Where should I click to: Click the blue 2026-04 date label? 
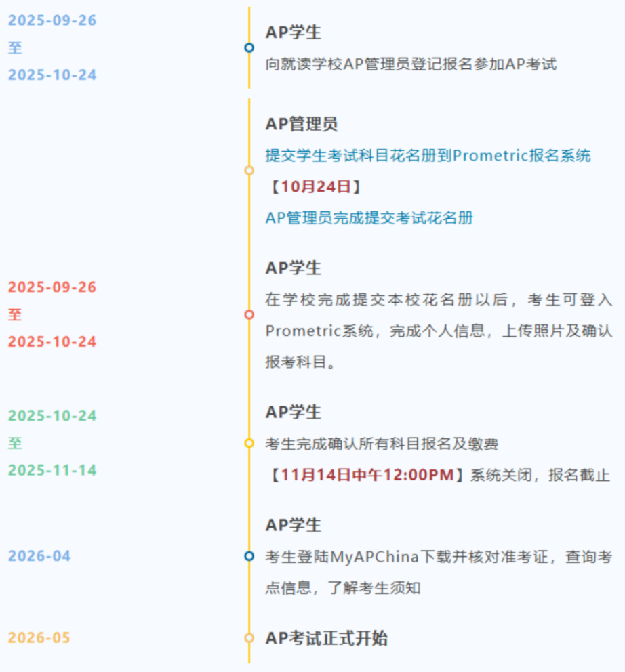(x=39, y=556)
